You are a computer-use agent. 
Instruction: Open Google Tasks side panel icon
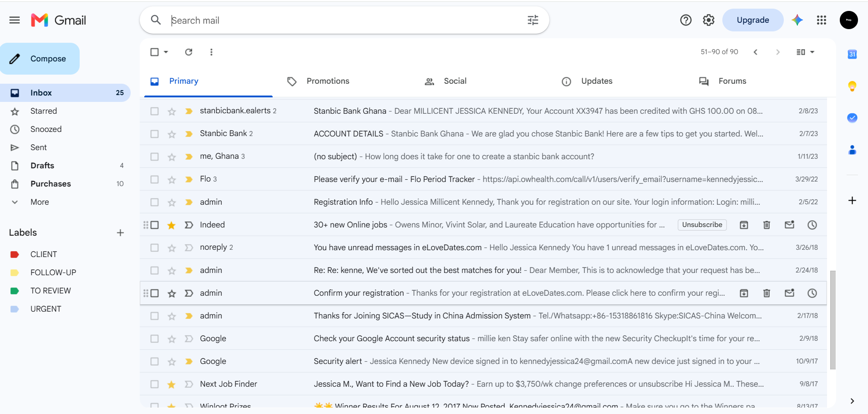click(852, 118)
